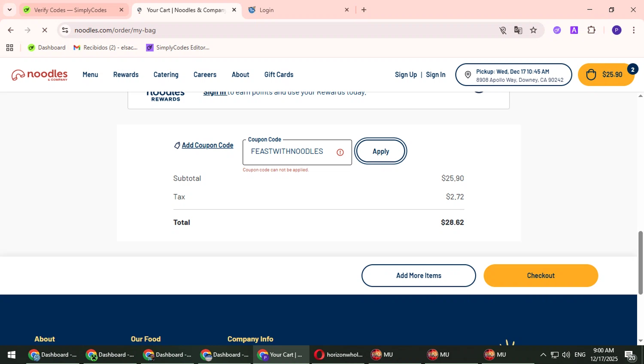Screen dimensions: 644x364
Task: Expand the tab search dropdown arrow
Action: point(9,10)
